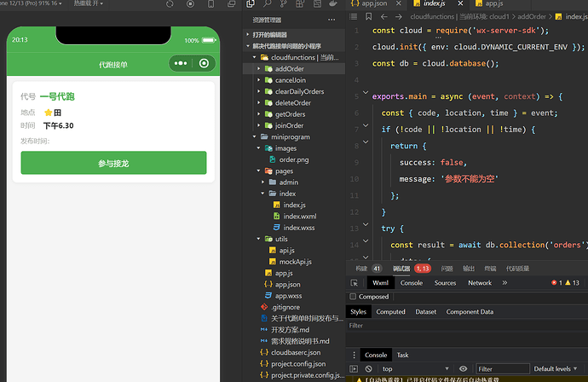Open the three-dot capsule menu in the simulator
The height and width of the screenshot is (382, 588).
pyautogui.click(x=181, y=63)
